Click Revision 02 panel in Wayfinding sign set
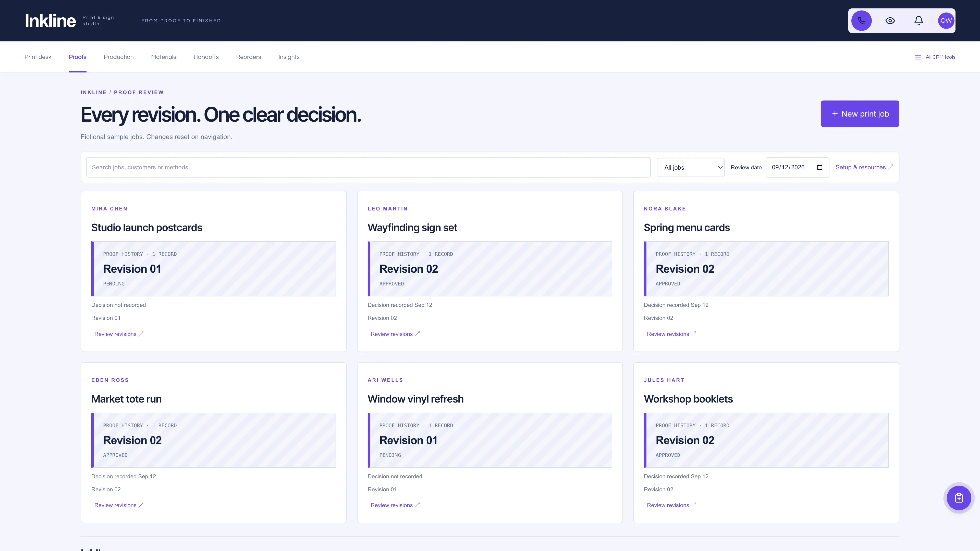Screen dimensions: 980x551 [x=490, y=269]
